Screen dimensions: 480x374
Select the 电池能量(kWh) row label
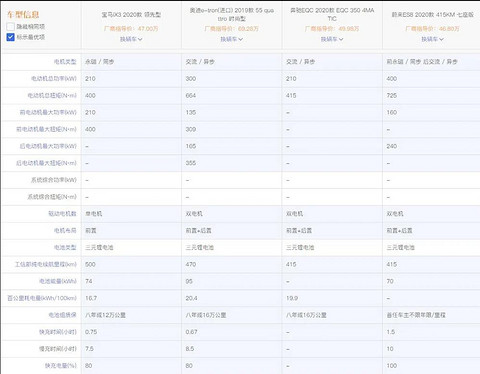click(x=58, y=281)
